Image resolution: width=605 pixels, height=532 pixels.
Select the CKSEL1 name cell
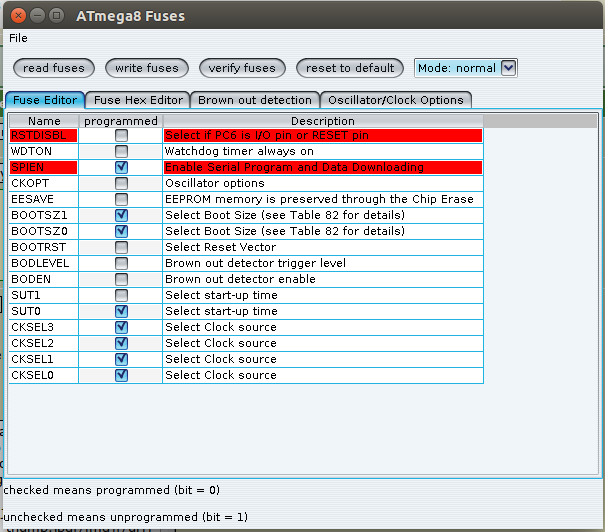click(44, 360)
